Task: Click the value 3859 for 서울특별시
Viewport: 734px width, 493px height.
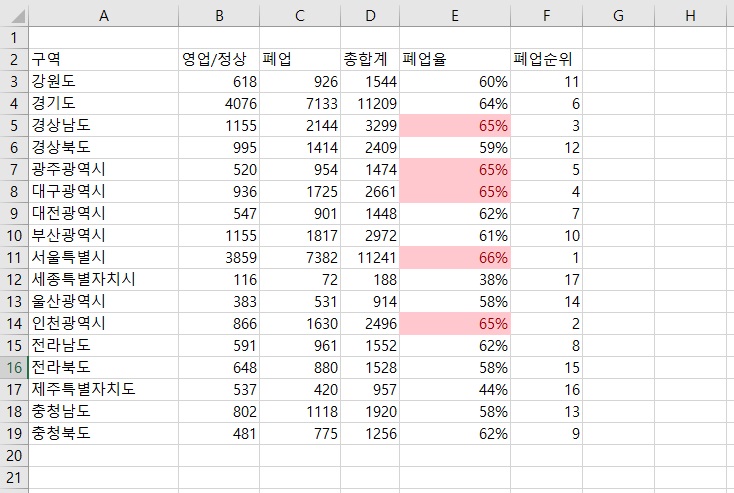Action: tap(219, 258)
